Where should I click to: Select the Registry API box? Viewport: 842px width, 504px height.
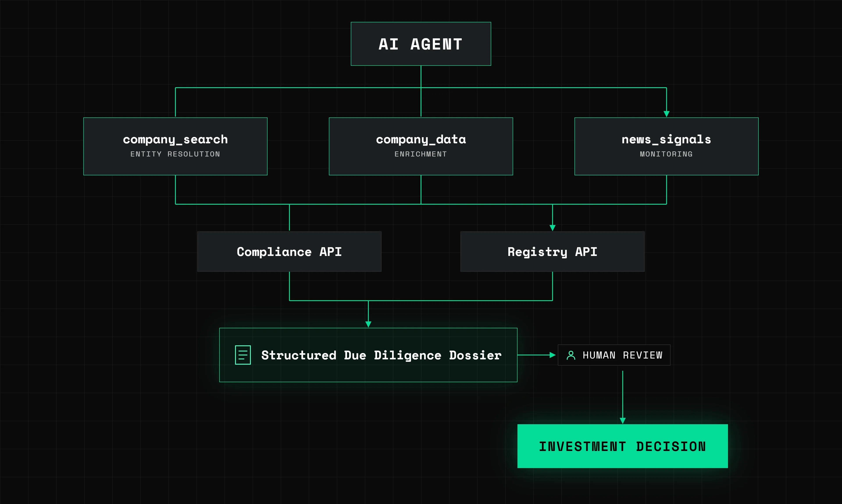coord(552,252)
